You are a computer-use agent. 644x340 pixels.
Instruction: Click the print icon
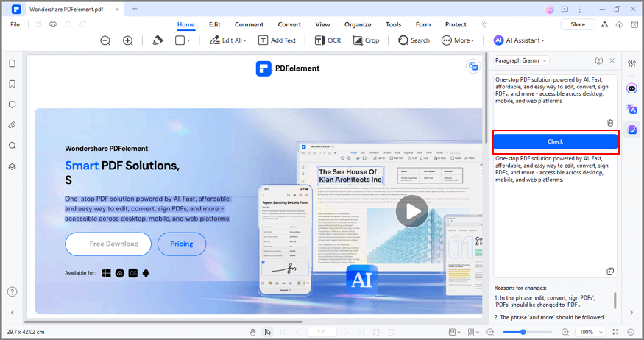[52, 24]
